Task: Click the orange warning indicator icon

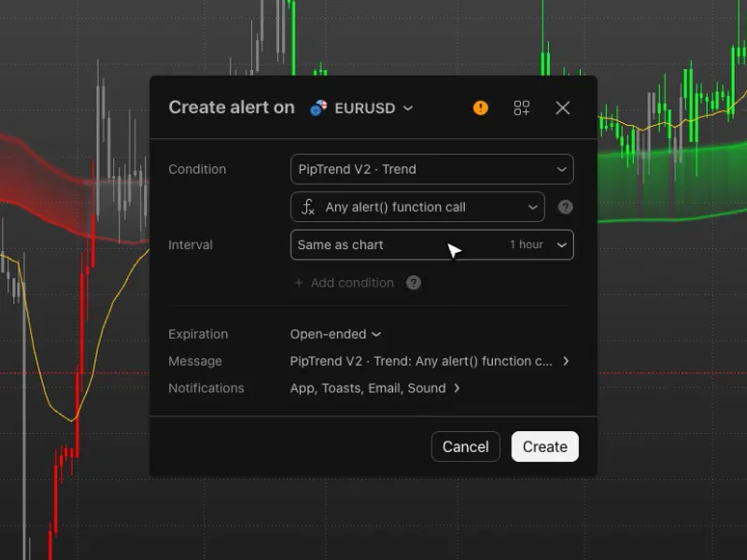Action: pos(480,108)
